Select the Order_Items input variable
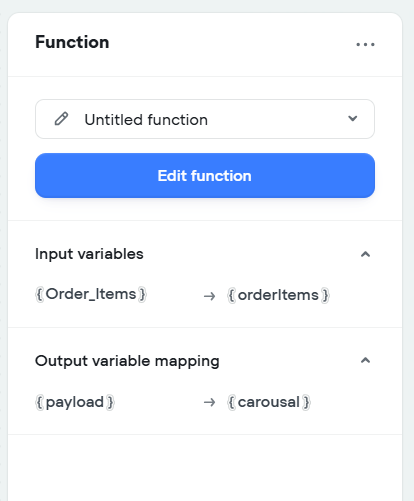 91,294
